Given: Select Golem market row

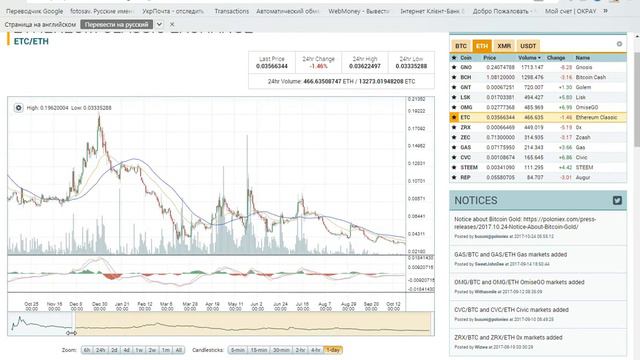Looking at the screenshot, I should point(538,87).
